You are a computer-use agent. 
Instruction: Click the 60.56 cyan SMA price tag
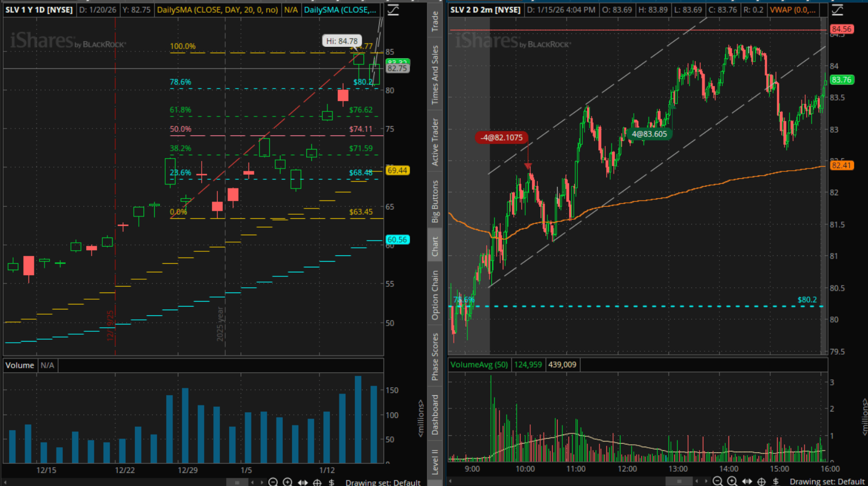tap(397, 240)
